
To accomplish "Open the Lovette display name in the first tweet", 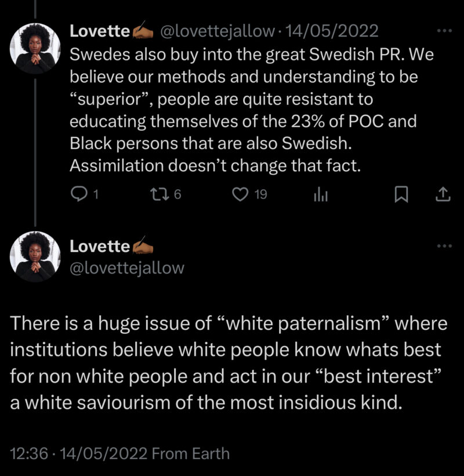I will point(100,31).
